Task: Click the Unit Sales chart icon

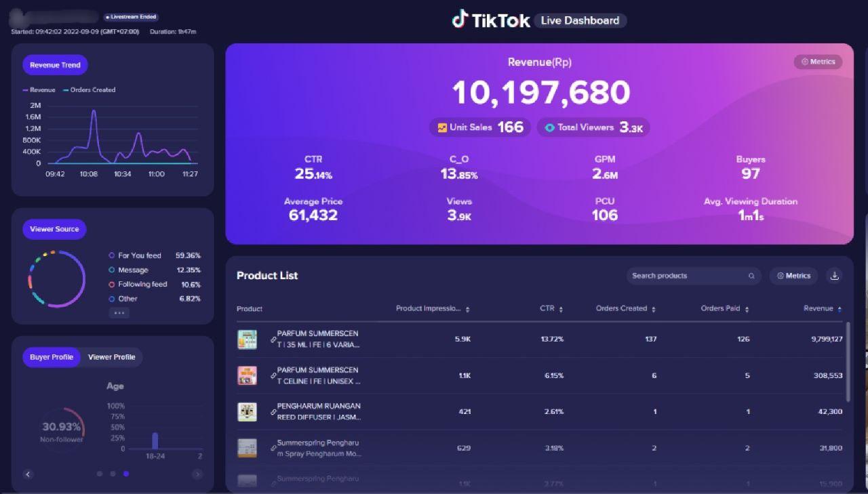Action: [442, 127]
